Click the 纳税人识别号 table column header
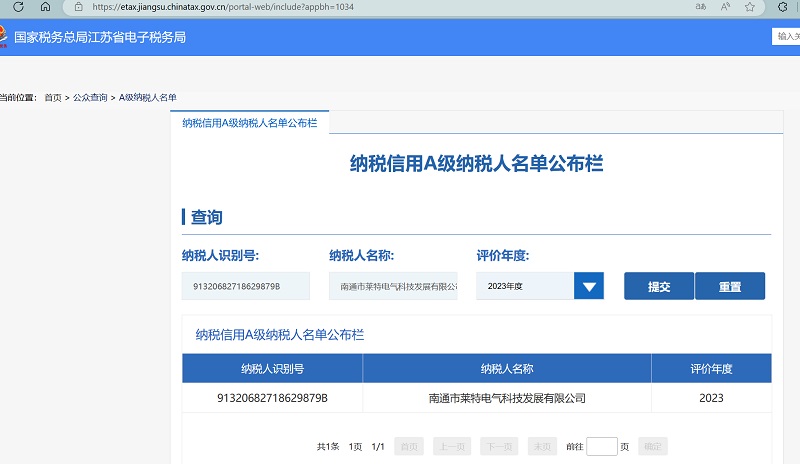Image resolution: width=800 pixels, height=464 pixels. 272,369
